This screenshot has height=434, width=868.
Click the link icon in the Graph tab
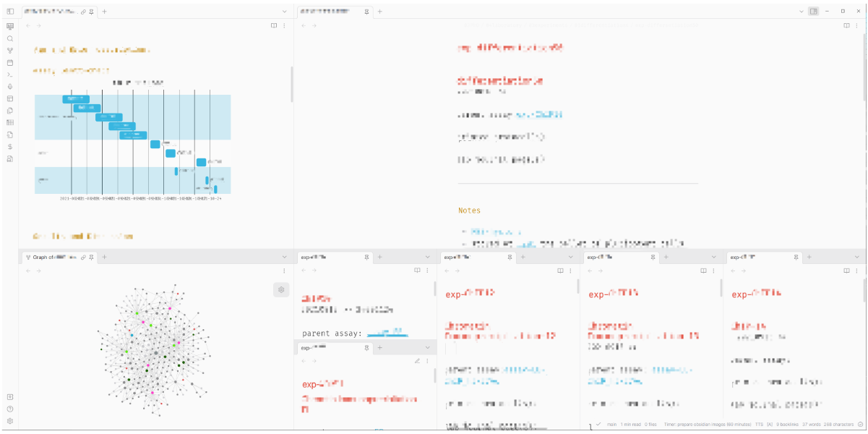[x=83, y=257]
